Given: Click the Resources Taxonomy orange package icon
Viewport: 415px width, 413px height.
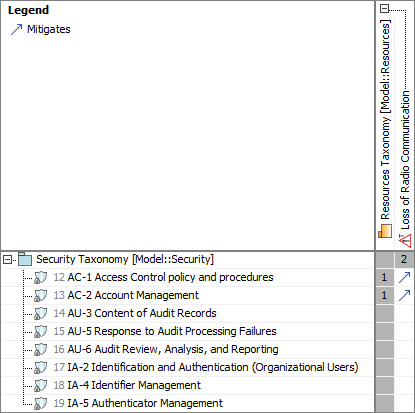Looking at the screenshot, I should click(x=385, y=231).
